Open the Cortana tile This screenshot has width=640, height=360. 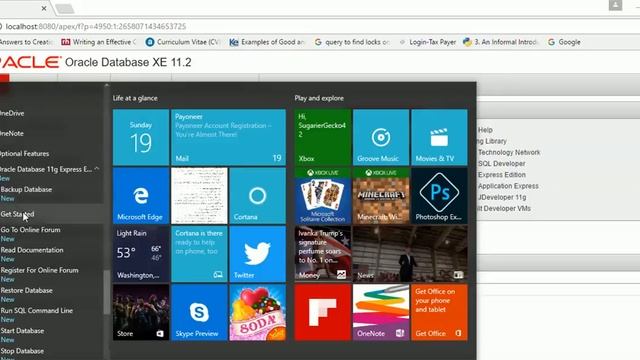tap(258, 196)
